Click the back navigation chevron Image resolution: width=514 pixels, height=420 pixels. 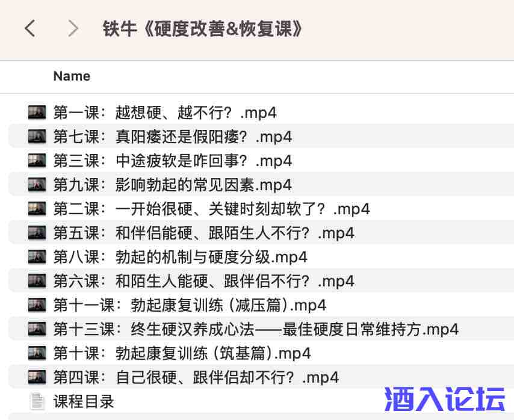(x=30, y=28)
